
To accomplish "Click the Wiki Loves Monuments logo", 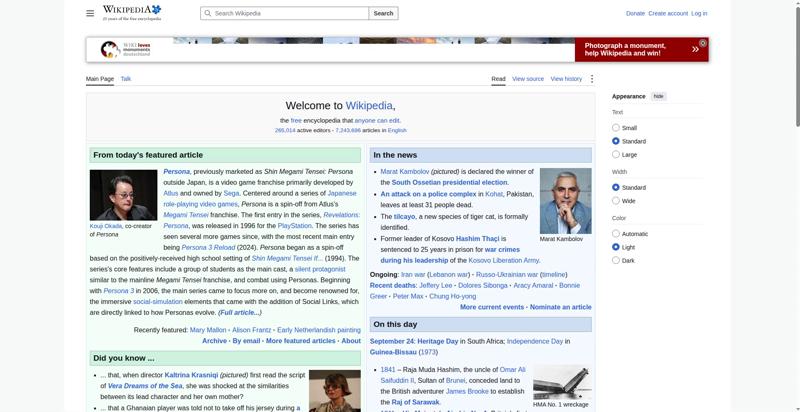I will point(126,49).
